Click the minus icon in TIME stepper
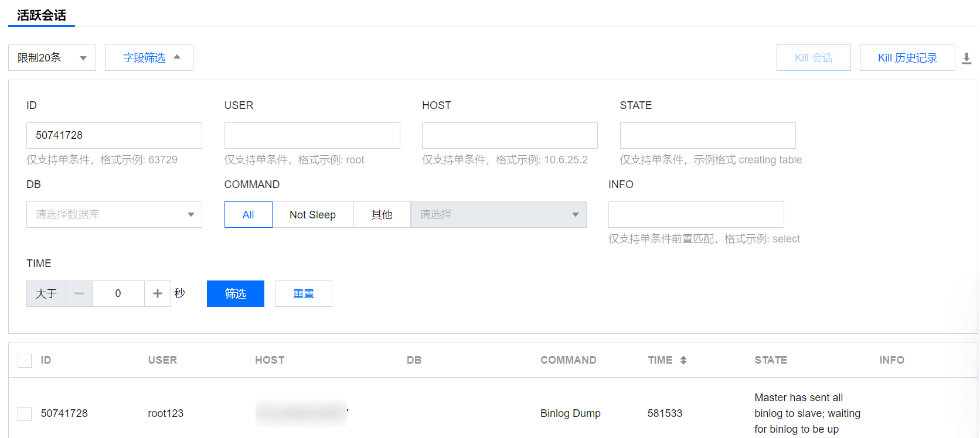 coord(79,293)
